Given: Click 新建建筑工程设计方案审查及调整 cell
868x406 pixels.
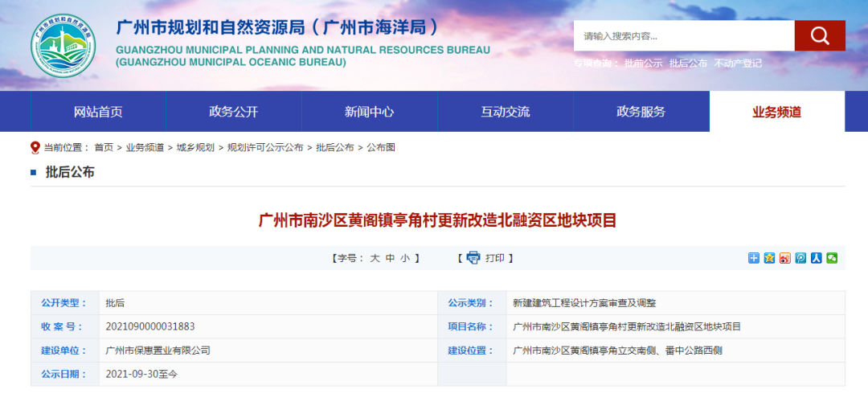Looking at the screenshot, I should (x=584, y=303).
